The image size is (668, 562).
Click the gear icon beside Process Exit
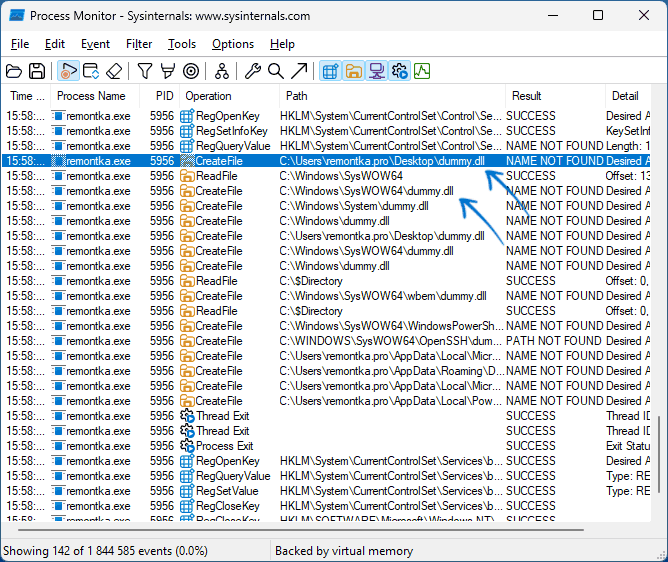click(x=187, y=446)
